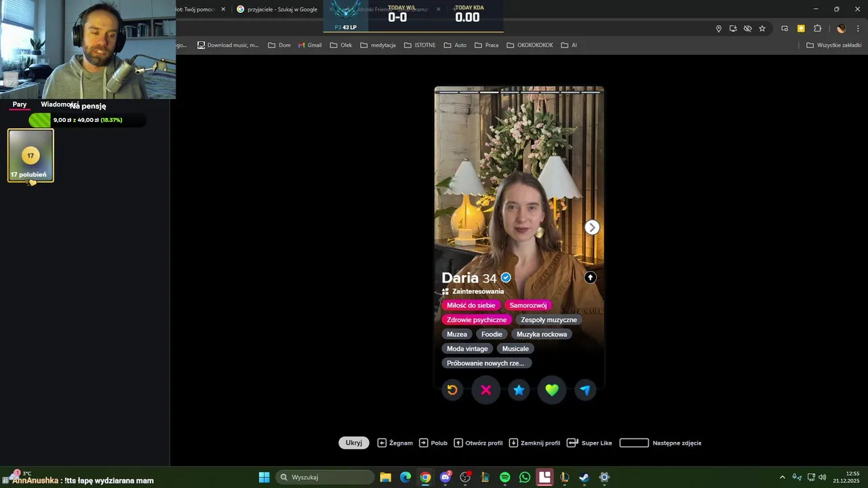Like Daria with the green heart

(552, 390)
